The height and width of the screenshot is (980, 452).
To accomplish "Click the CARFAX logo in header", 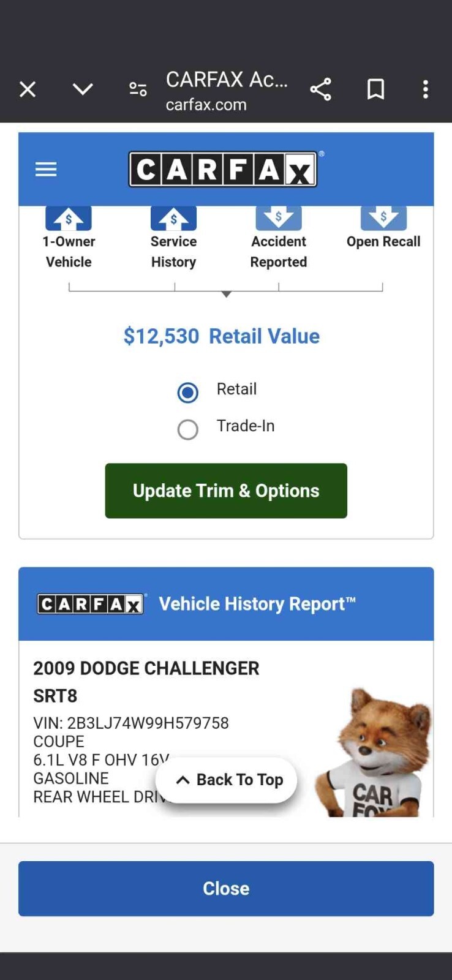I will (x=223, y=169).
